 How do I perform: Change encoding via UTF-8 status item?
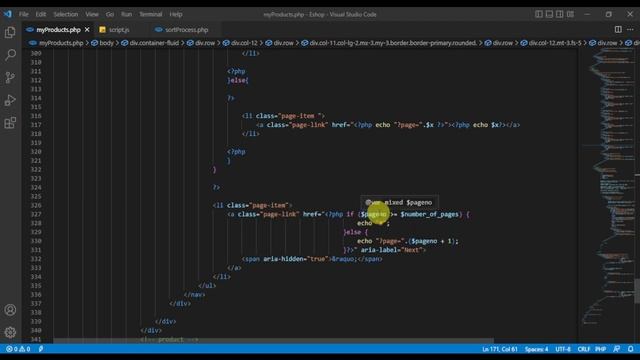(562, 349)
